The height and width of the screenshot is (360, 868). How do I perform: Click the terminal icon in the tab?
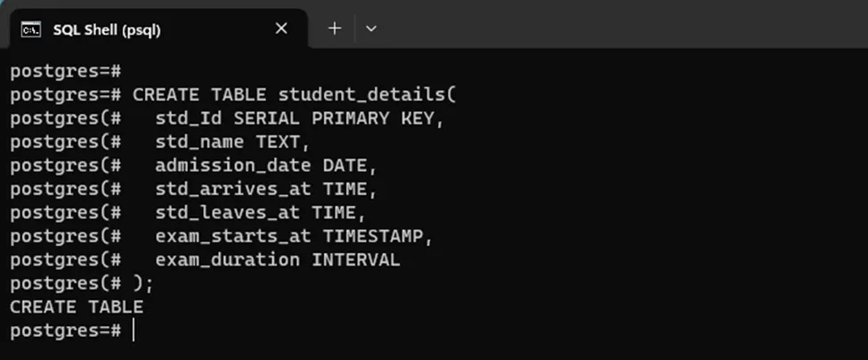[x=30, y=29]
